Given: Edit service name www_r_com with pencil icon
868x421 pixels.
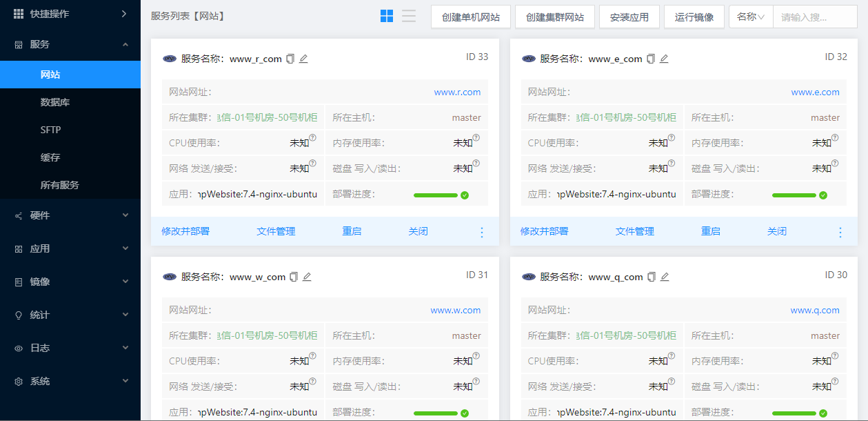Looking at the screenshot, I should pos(303,59).
